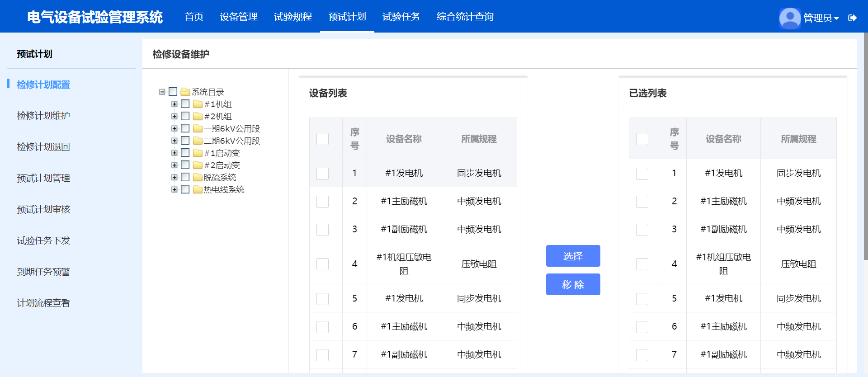The width and height of the screenshot is (868, 377).
Task: Select the #1启动变 tree label
Action: (x=222, y=153)
